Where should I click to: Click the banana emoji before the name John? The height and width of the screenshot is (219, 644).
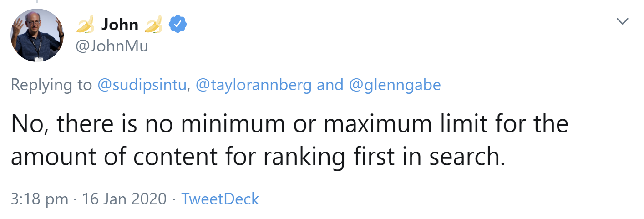[x=85, y=25]
